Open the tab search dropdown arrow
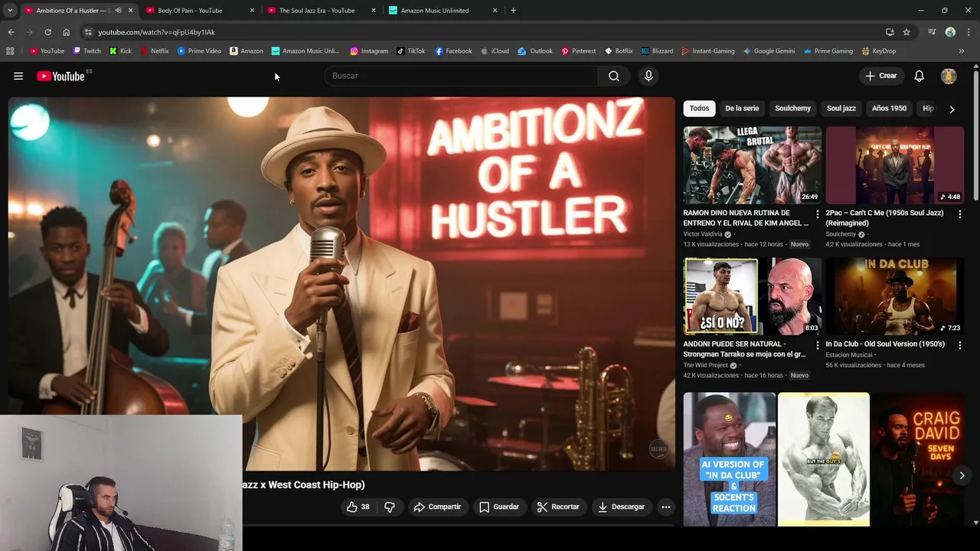 (10, 11)
